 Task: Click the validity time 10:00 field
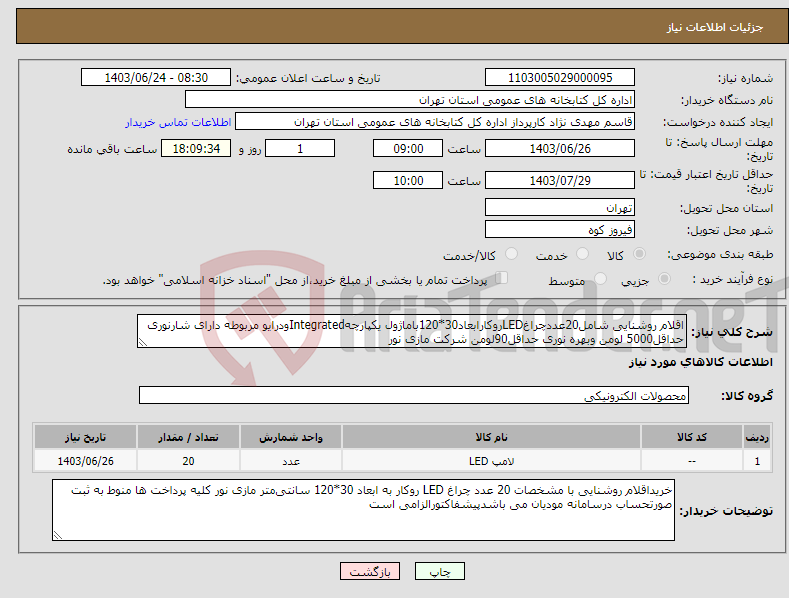coord(408,180)
